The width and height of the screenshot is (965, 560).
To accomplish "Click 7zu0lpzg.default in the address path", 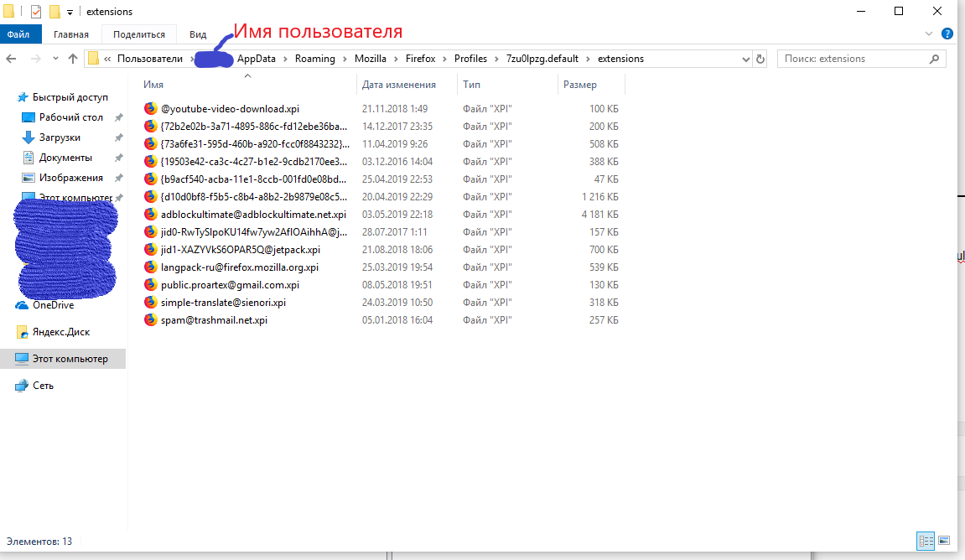I will pyautogui.click(x=542, y=59).
